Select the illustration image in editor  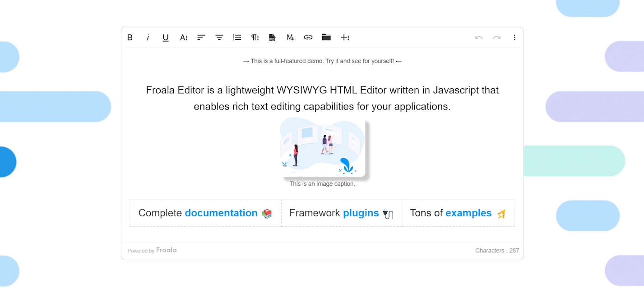(x=322, y=147)
